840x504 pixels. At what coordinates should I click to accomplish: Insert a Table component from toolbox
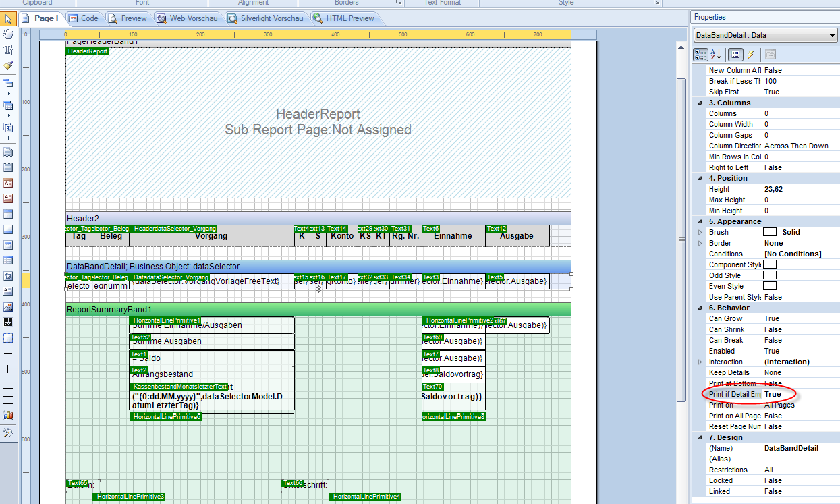tap(8, 260)
